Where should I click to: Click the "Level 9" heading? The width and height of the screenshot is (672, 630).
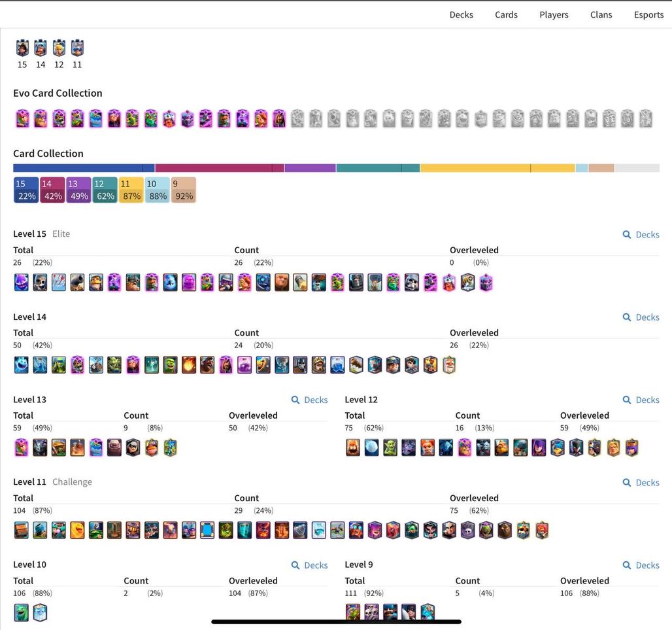tap(359, 565)
